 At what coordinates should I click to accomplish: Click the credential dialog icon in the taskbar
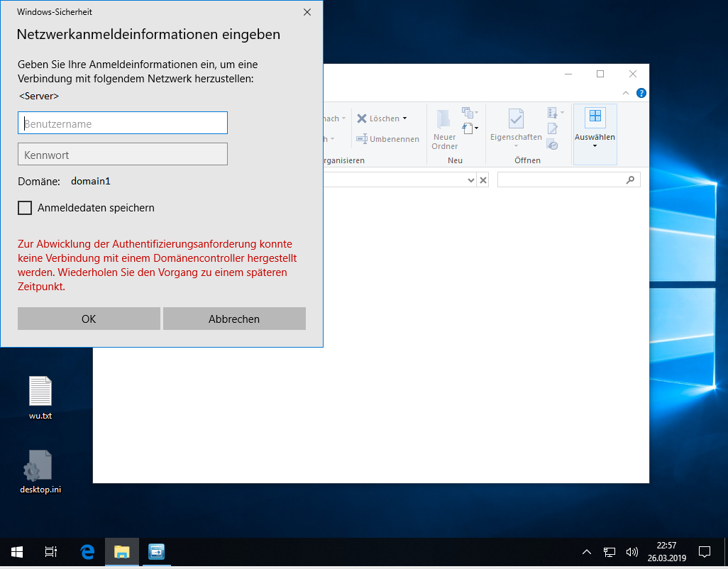(x=157, y=552)
